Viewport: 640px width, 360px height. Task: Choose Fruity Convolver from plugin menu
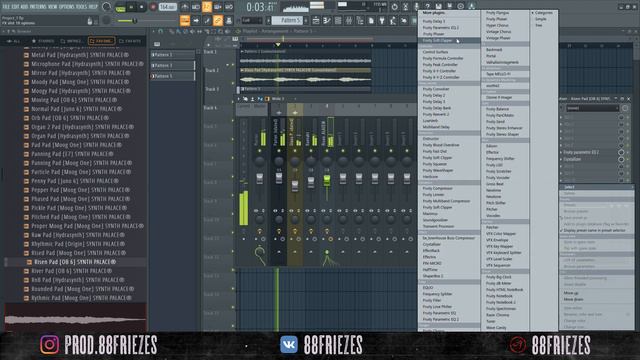click(436, 89)
